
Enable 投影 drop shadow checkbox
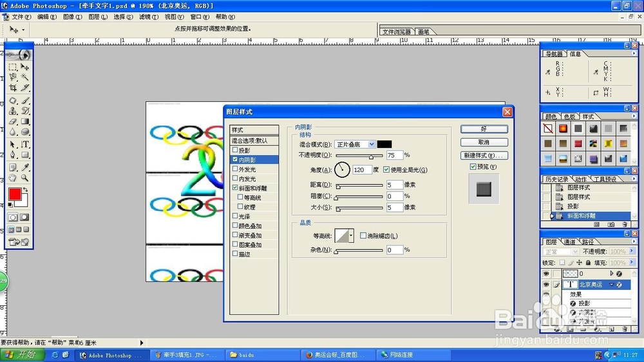tap(235, 150)
